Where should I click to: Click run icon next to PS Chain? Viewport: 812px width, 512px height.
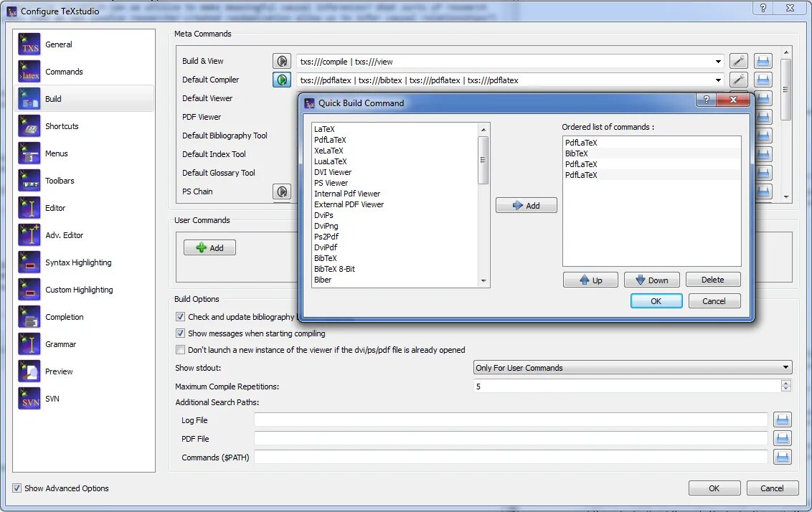(282, 191)
